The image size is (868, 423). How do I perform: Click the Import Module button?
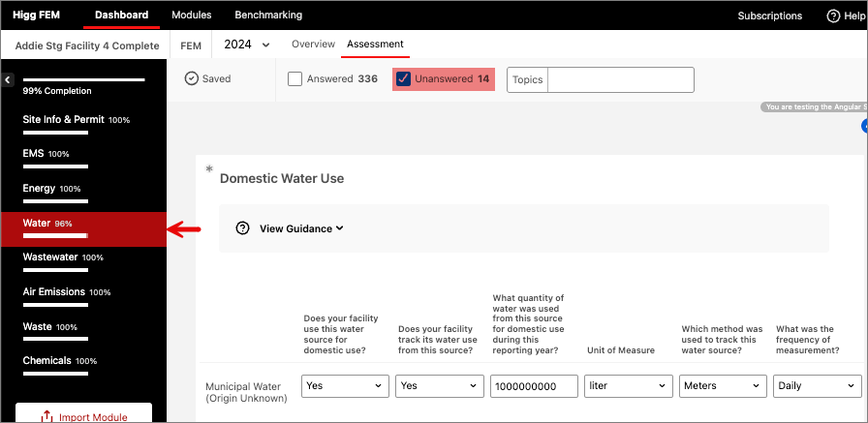tap(83, 413)
